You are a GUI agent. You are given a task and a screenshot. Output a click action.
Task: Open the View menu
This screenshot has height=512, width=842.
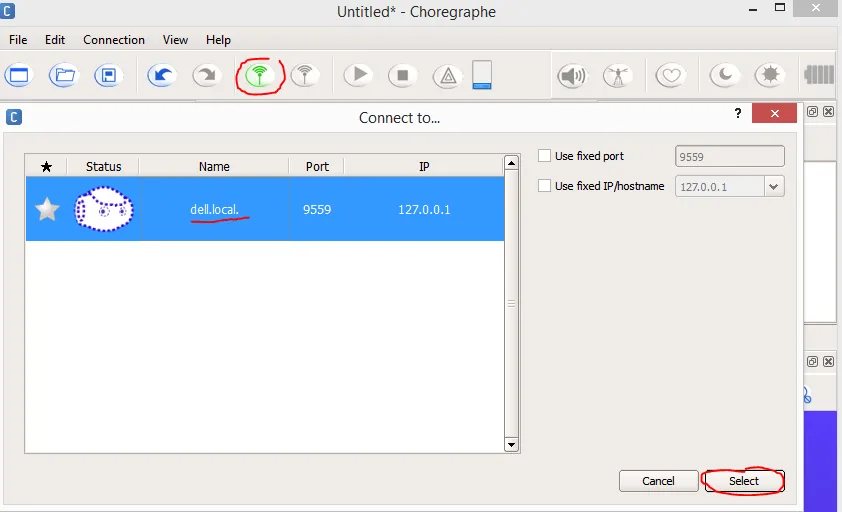tap(176, 40)
